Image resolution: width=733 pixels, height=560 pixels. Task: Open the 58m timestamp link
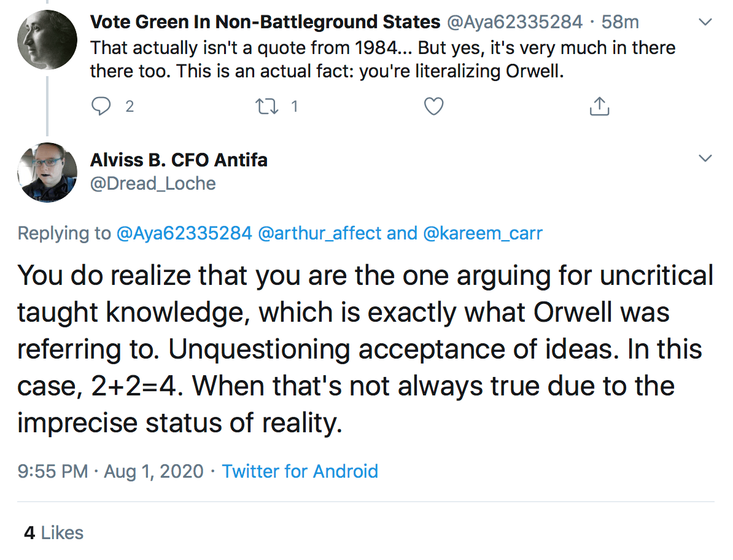tap(621, 23)
